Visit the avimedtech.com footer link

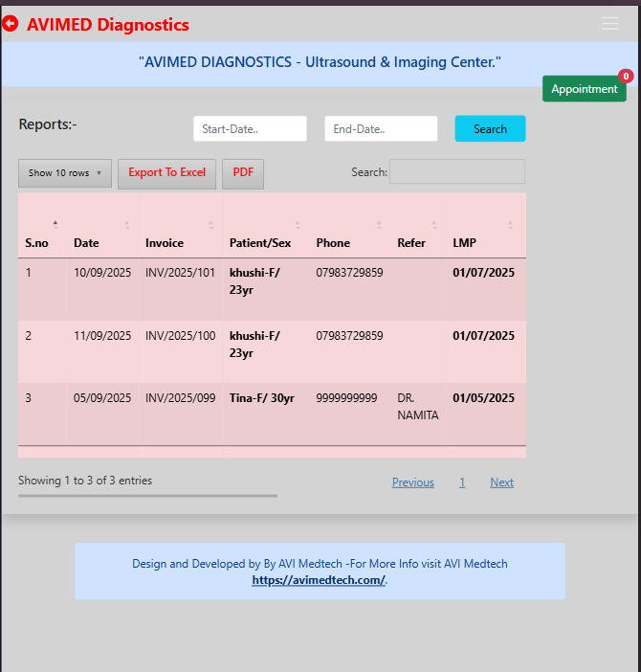pos(319,580)
